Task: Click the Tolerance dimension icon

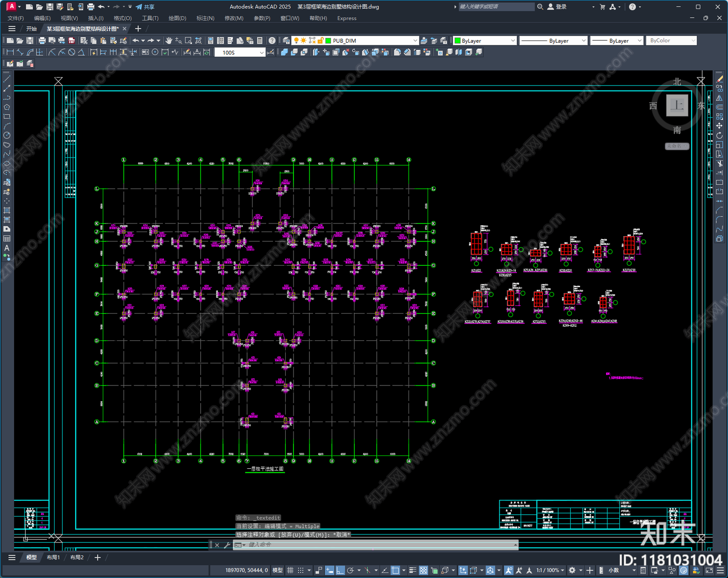Action: [x=145, y=52]
